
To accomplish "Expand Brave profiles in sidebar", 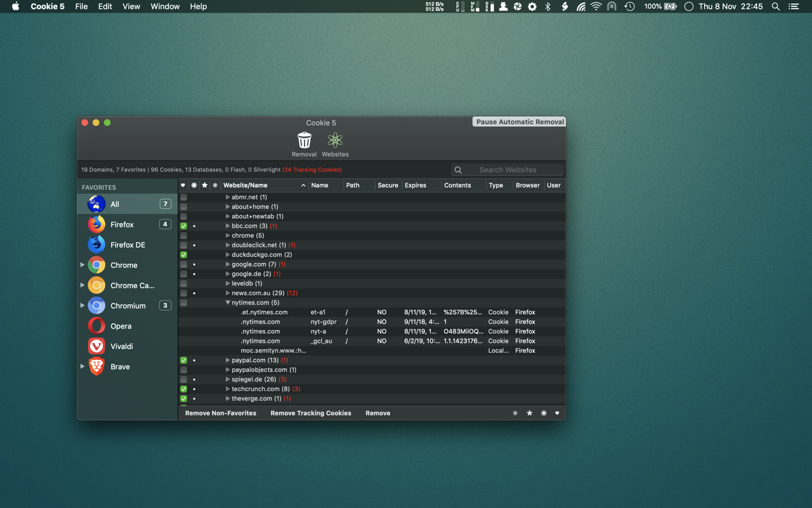I will coord(82,366).
